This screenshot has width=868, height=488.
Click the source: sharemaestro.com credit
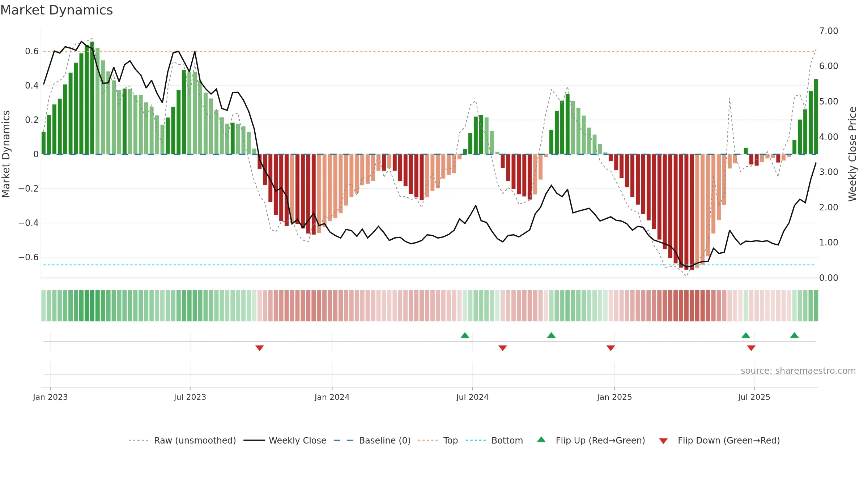click(798, 371)
